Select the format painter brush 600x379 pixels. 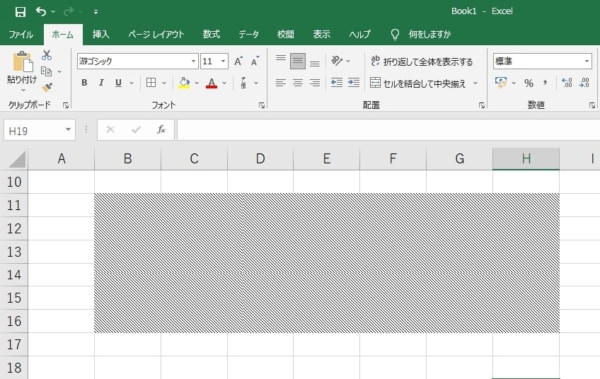click(47, 88)
